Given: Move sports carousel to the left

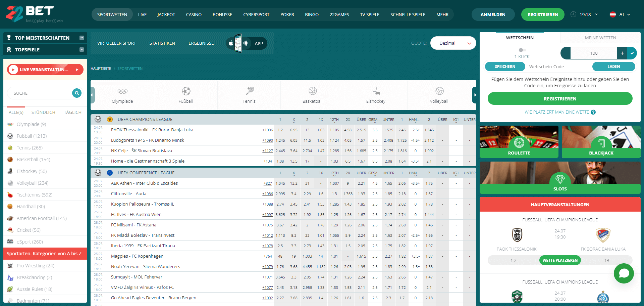Looking at the screenshot, I should (93, 95).
